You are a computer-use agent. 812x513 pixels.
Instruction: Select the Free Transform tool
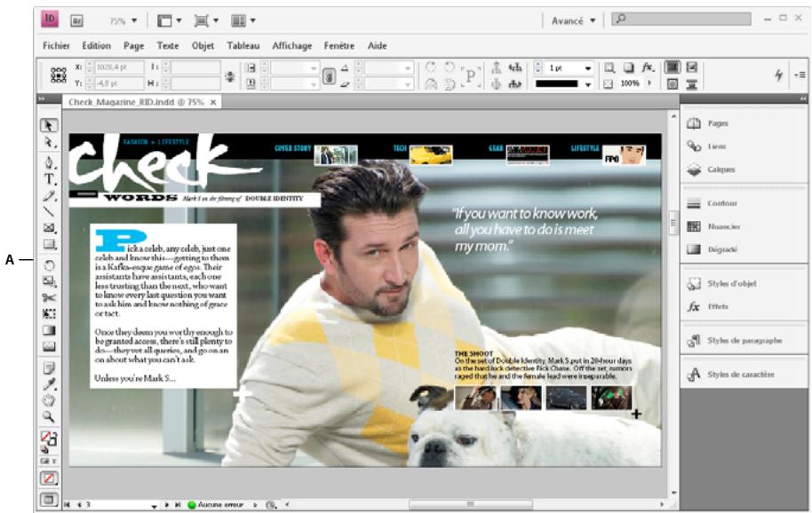pyautogui.click(x=49, y=314)
